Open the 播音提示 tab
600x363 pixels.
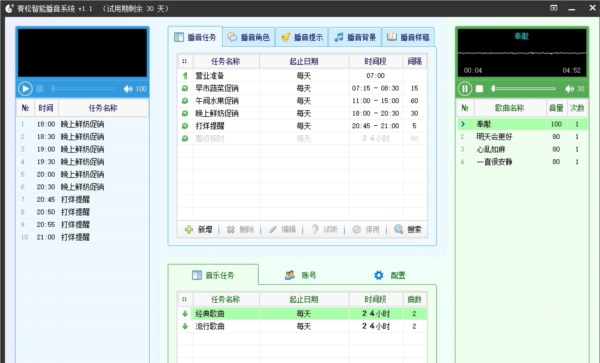(302, 37)
